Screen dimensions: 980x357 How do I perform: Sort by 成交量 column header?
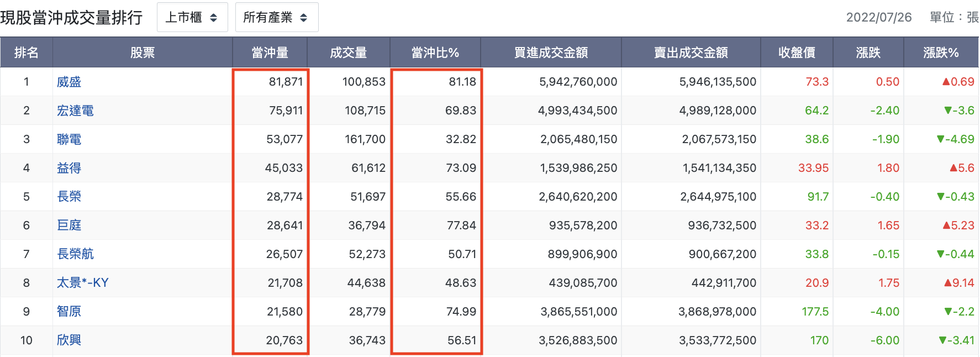coord(349,53)
